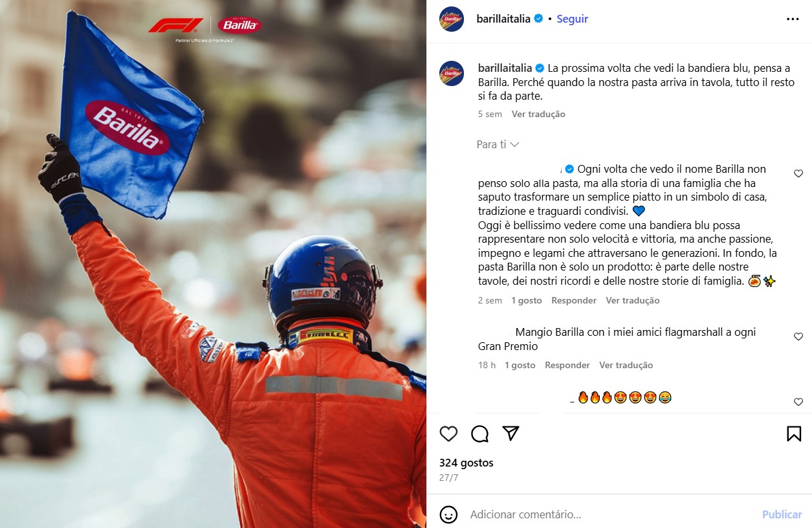
Task: Click barillaitalia profile avatar in header
Action: coord(452,19)
